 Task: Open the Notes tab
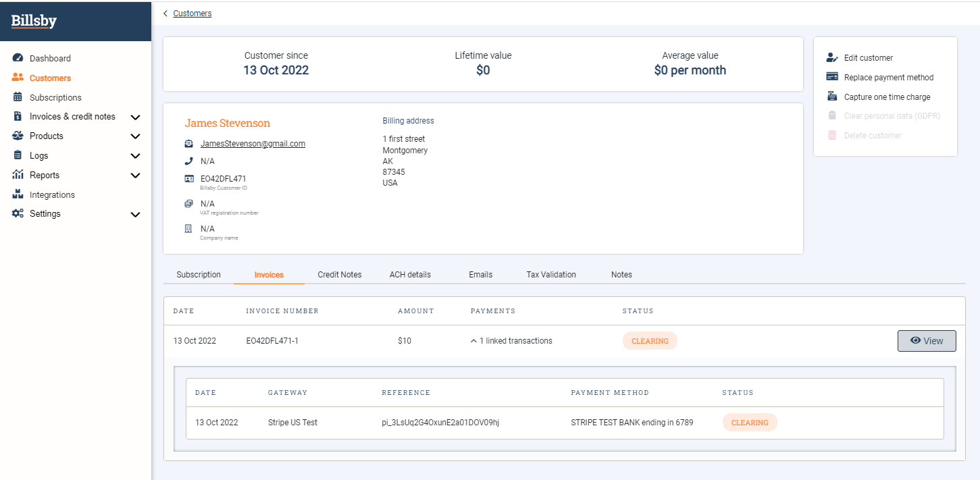coord(621,275)
